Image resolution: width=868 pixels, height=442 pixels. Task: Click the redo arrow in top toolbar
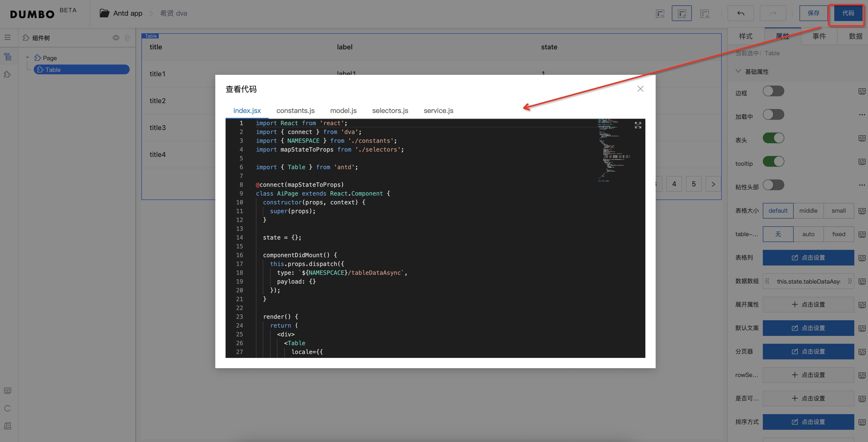[773, 13]
